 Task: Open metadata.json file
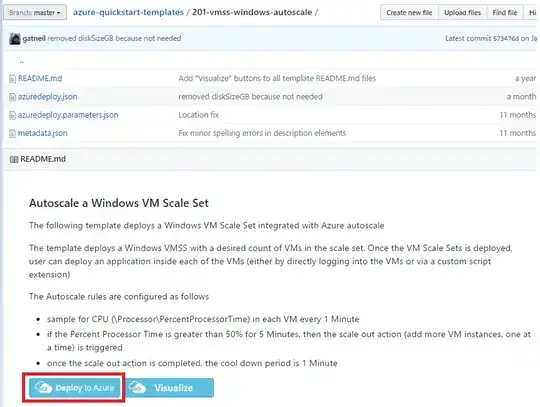pyautogui.click(x=43, y=133)
